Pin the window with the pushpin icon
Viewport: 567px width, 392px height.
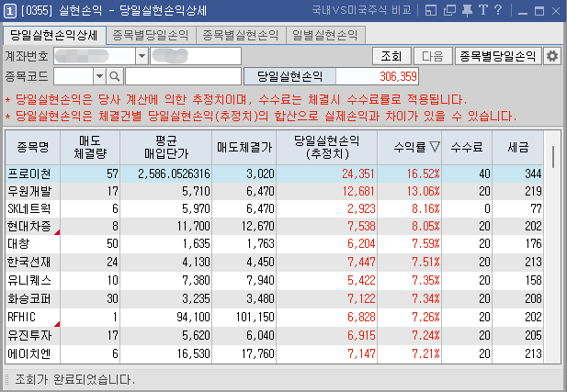tap(467, 10)
